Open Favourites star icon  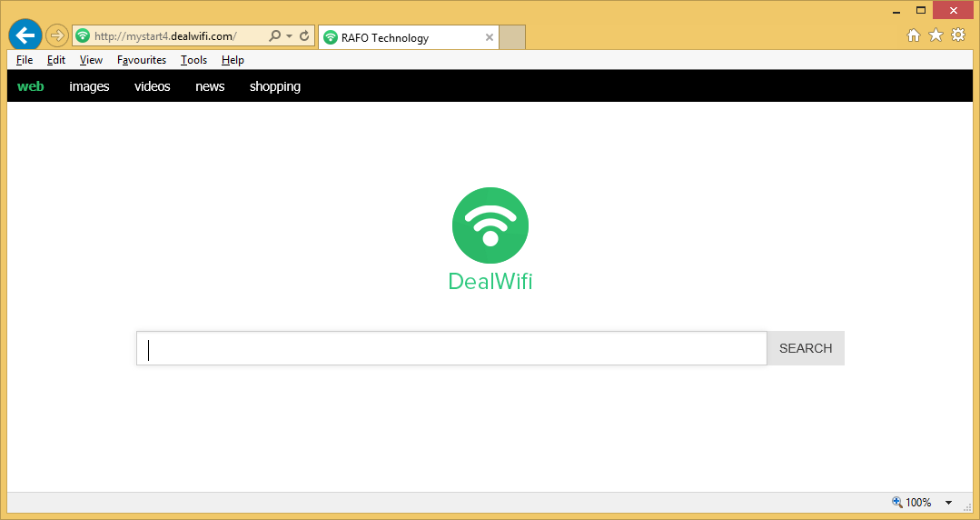click(x=935, y=35)
